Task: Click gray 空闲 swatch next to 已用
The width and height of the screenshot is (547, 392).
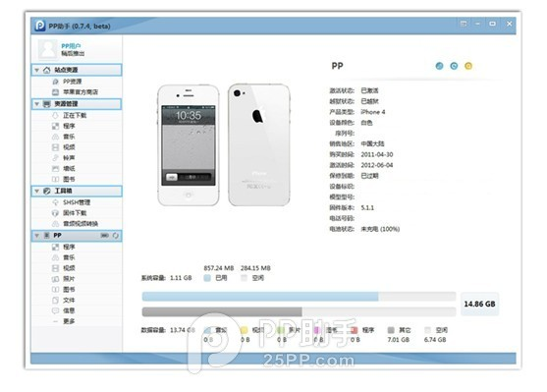Action: point(244,278)
